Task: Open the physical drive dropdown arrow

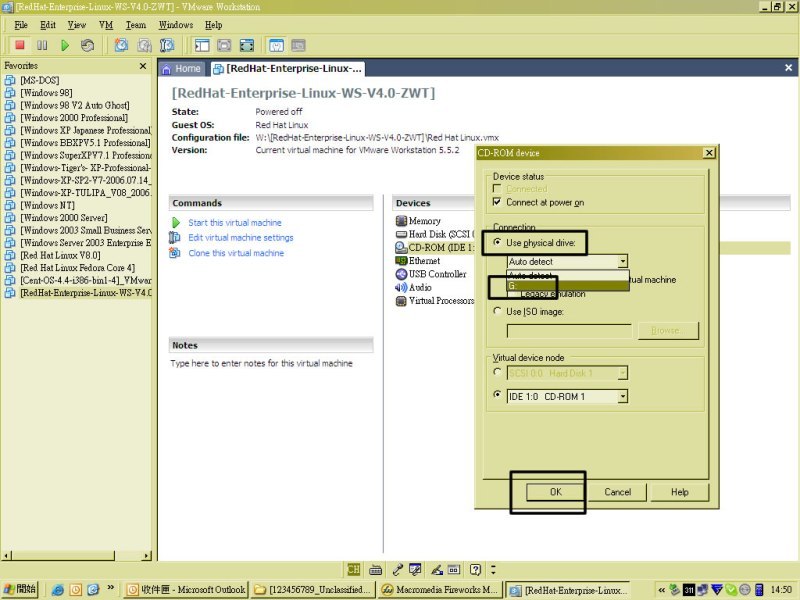Action: coord(622,262)
